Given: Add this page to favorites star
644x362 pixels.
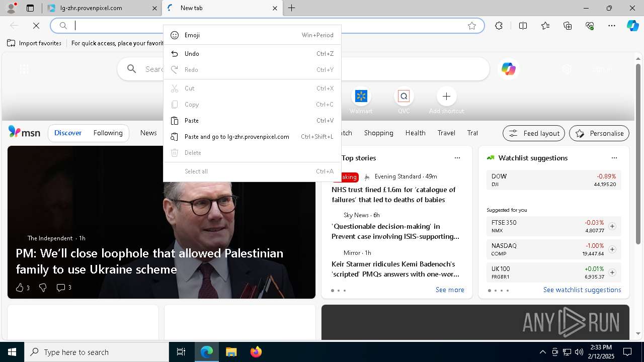Looking at the screenshot, I should (x=472, y=26).
